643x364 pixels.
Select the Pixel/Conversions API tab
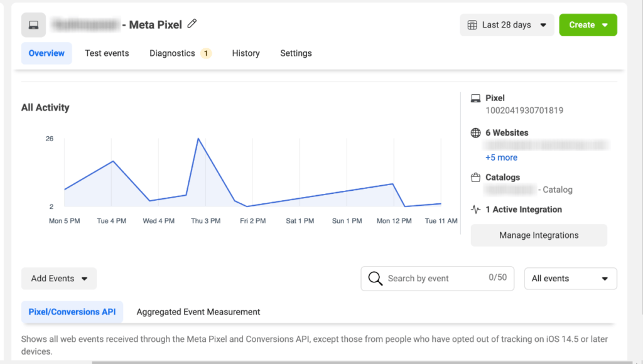(x=72, y=312)
